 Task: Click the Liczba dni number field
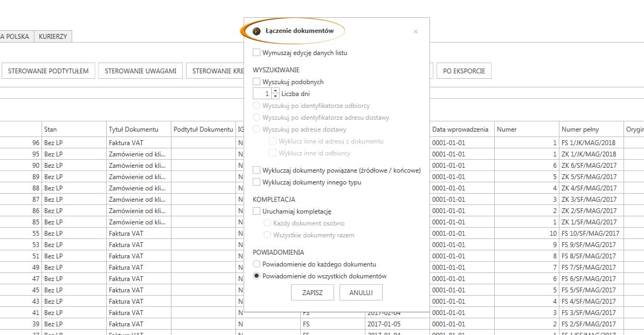pyautogui.click(x=262, y=94)
